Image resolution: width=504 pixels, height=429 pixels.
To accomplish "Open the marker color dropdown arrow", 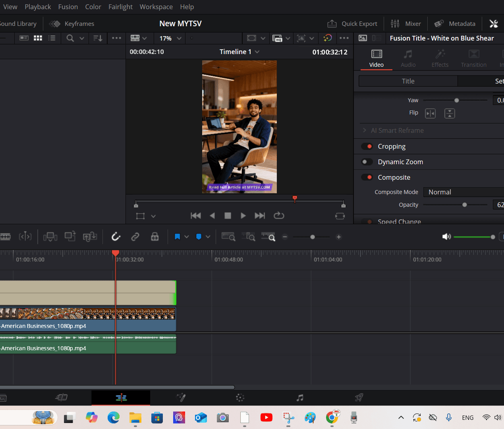I will coord(208,237).
